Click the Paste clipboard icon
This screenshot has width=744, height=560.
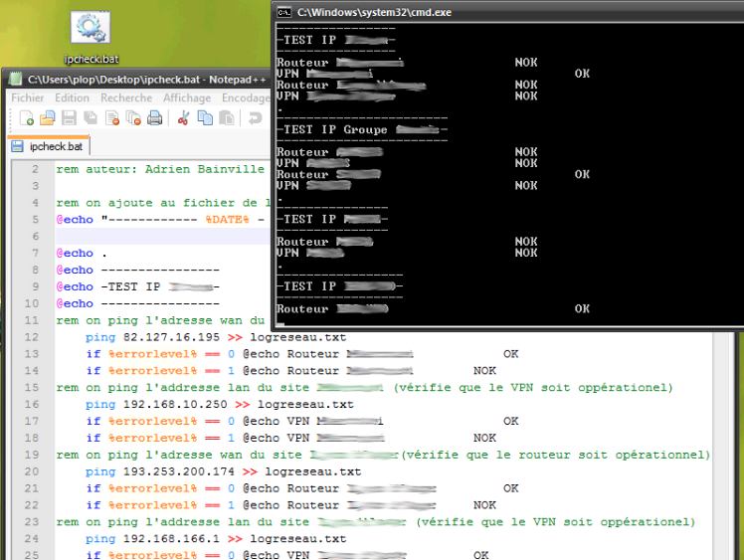coord(227,117)
